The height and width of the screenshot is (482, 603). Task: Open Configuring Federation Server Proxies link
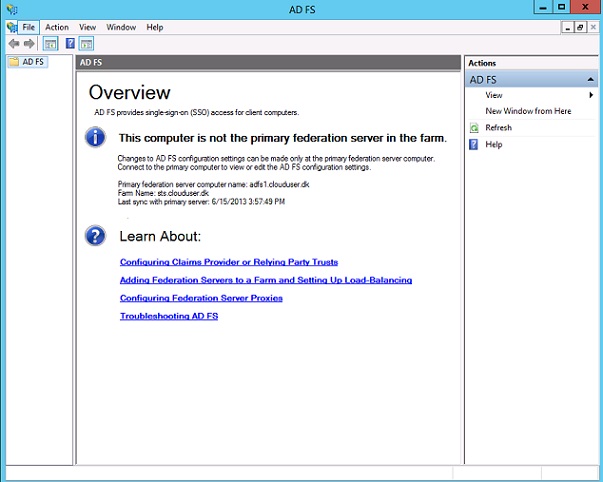201,298
